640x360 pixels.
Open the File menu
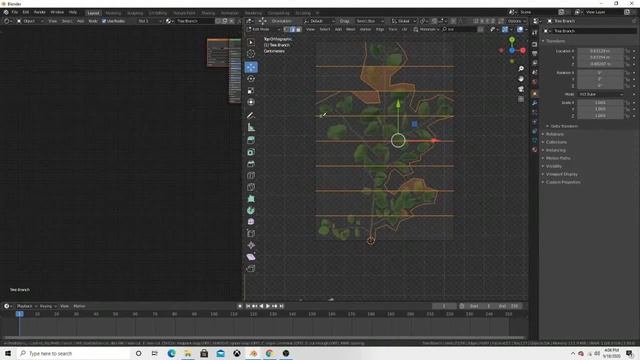pyautogui.click(x=15, y=12)
